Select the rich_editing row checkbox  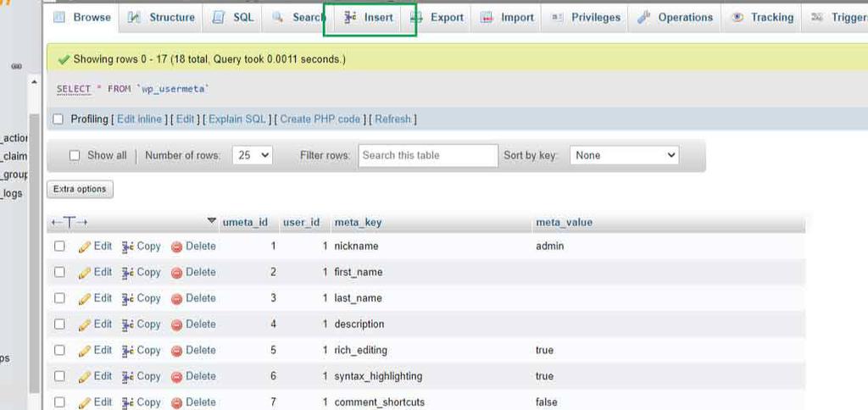(x=59, y=350)
